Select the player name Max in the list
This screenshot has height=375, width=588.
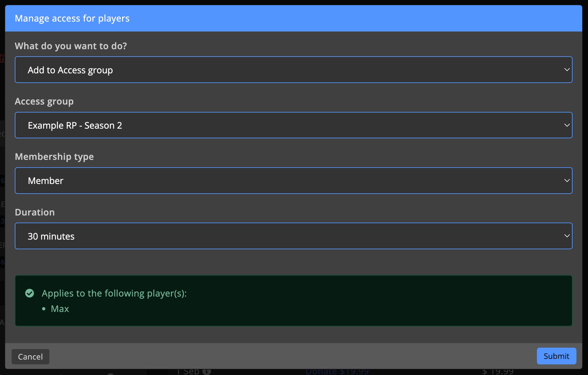60,309
